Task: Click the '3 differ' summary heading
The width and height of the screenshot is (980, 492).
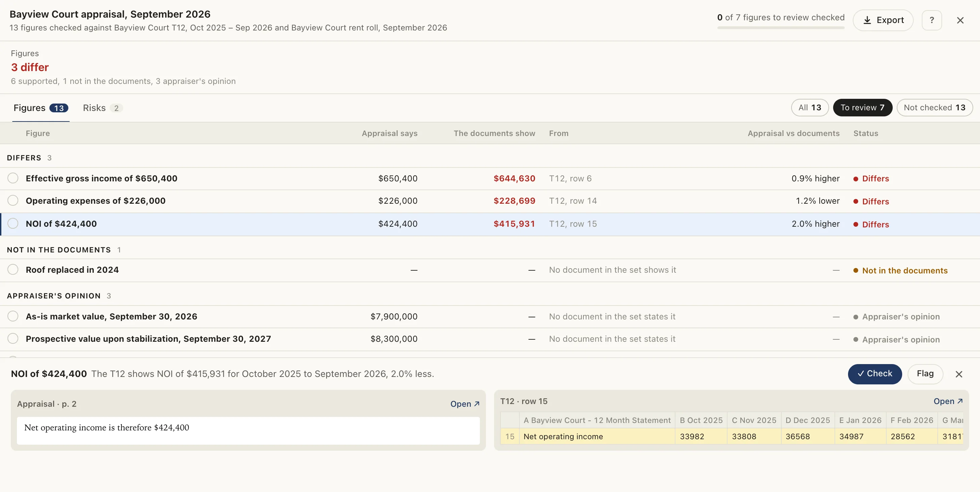Action: 30,67
